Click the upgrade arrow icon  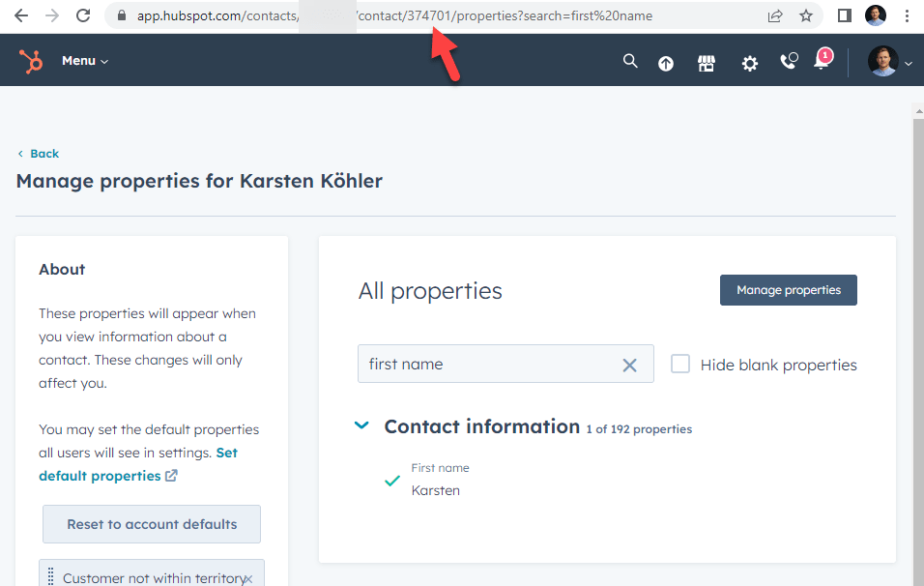(x=665, y=62)
